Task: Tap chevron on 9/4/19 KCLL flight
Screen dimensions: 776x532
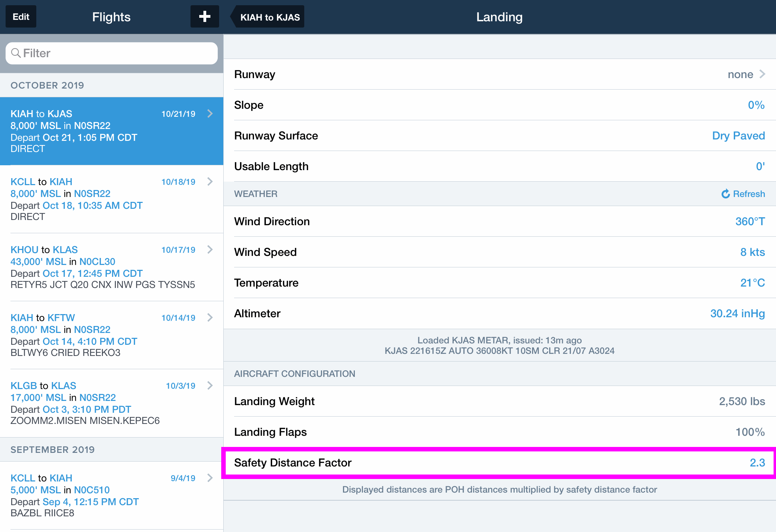Action: 210,478
